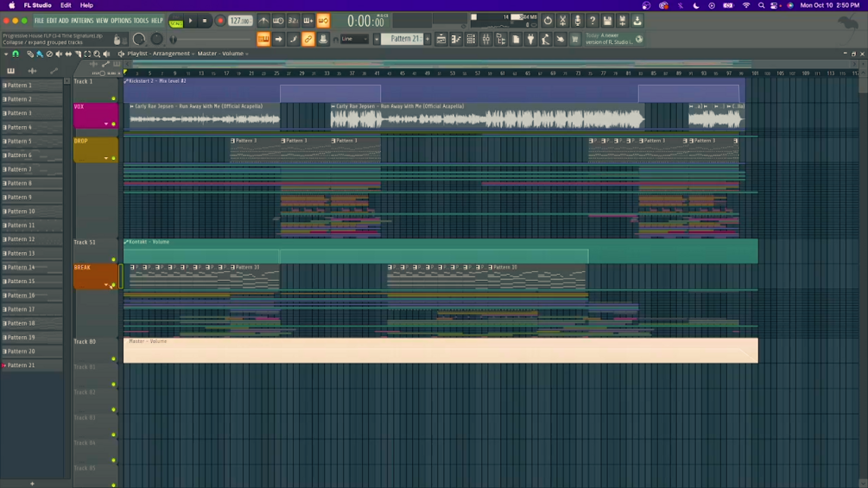Toggle the metronome icon
Image resolution: width=868 pixels, height=488 pixels.
coord(263,21)
